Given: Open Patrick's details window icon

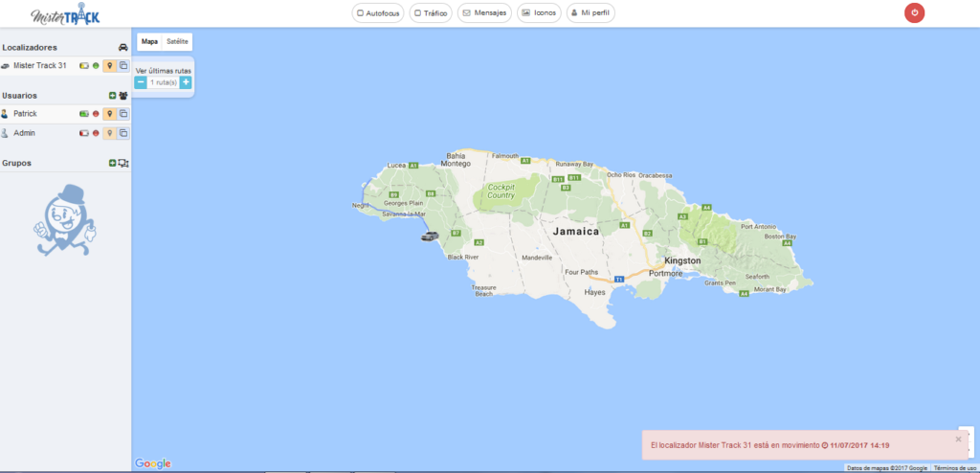Looking at the screenshot, I should pos(123,114).
